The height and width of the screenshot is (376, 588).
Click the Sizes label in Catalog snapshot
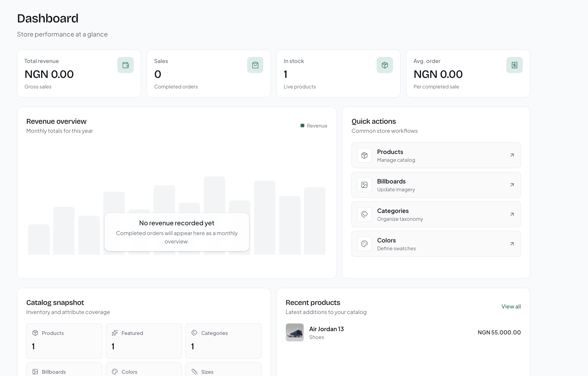[x=207, y=372]
